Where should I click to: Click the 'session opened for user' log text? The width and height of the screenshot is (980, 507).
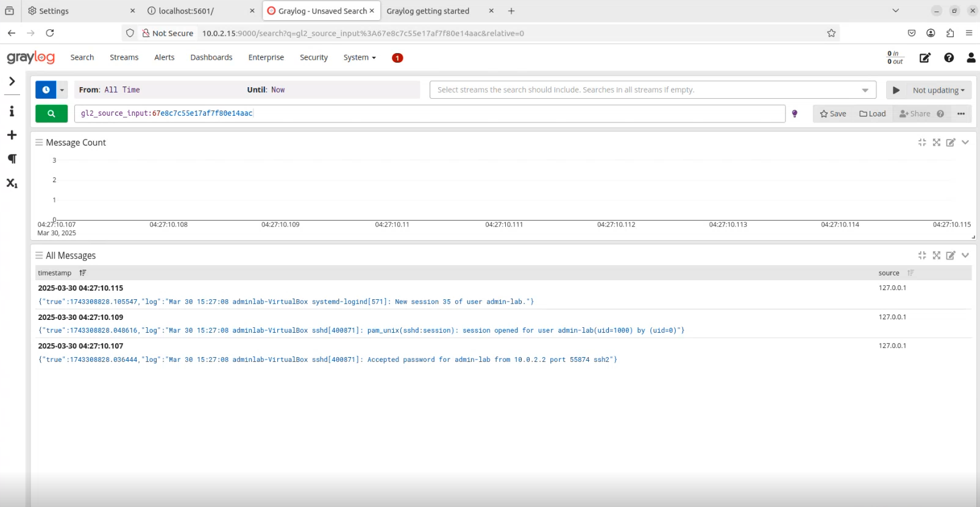pos(361,330)
